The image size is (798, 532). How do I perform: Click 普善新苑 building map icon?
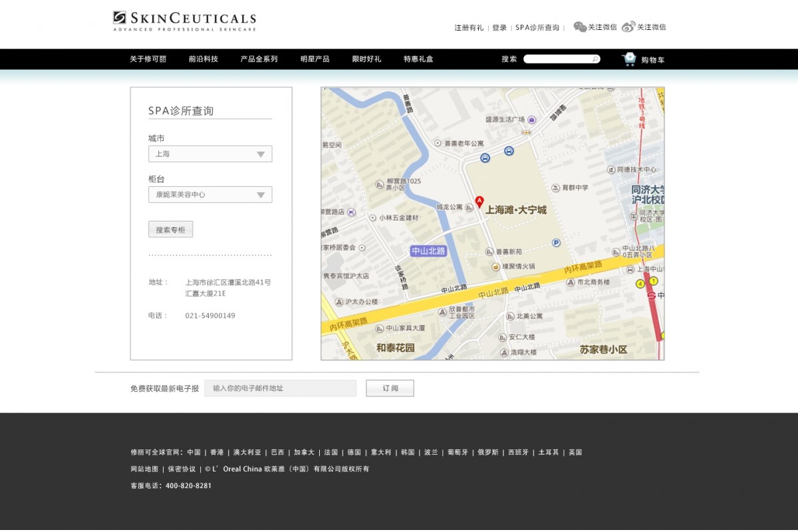[x=489, y=252]
